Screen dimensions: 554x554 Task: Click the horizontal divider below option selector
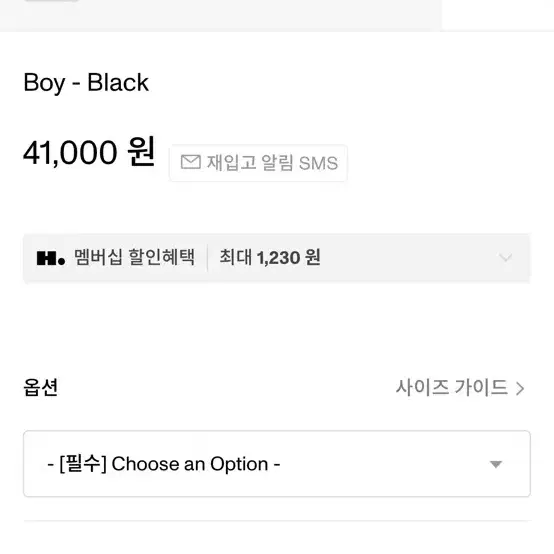coord(277,520)
